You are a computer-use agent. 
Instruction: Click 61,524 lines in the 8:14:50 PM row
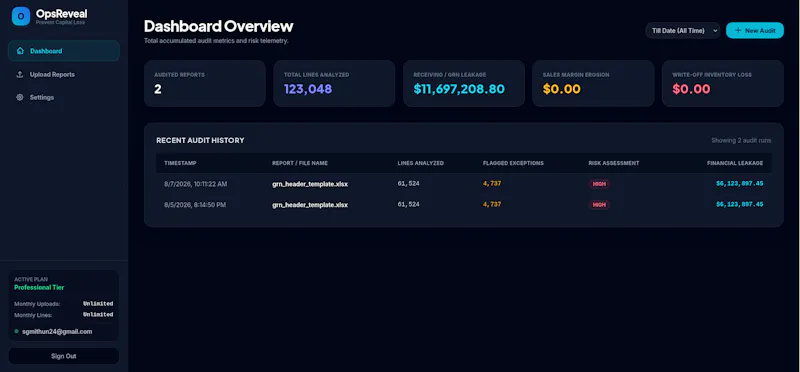(x=409, y=205)
